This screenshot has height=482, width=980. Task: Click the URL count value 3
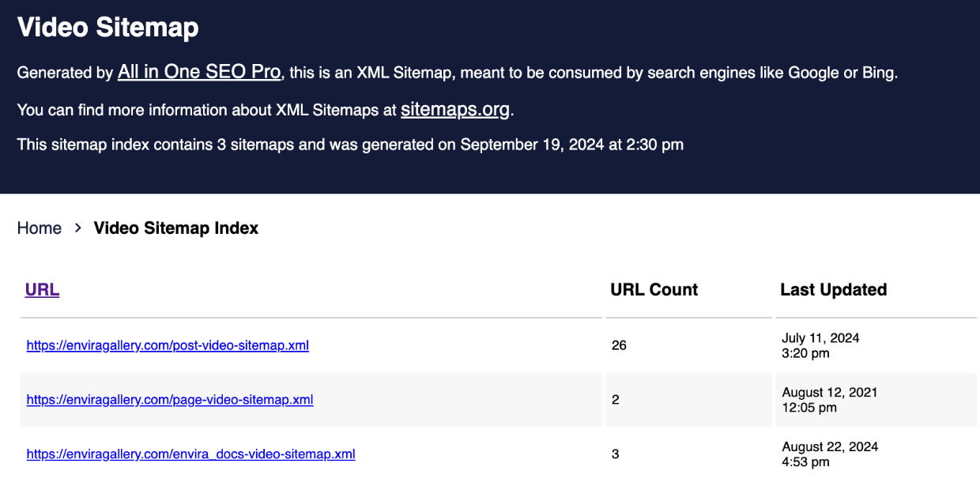click(x=616, y=454)
